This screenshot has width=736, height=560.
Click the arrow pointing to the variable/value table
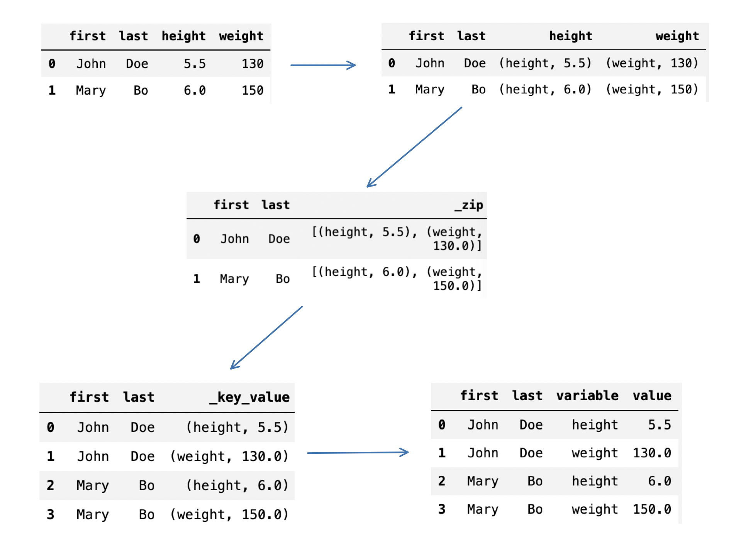(x=358, y=453)
